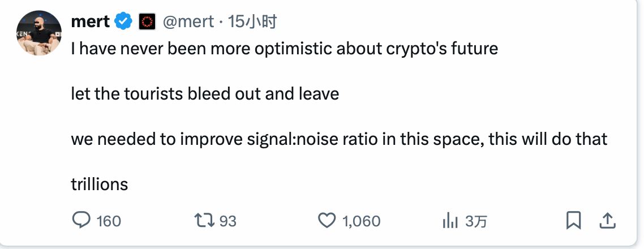Viewport: 644px width, 249px height.
Task: Click the signal:noise ratio sentence
Action: coord(339,139)
